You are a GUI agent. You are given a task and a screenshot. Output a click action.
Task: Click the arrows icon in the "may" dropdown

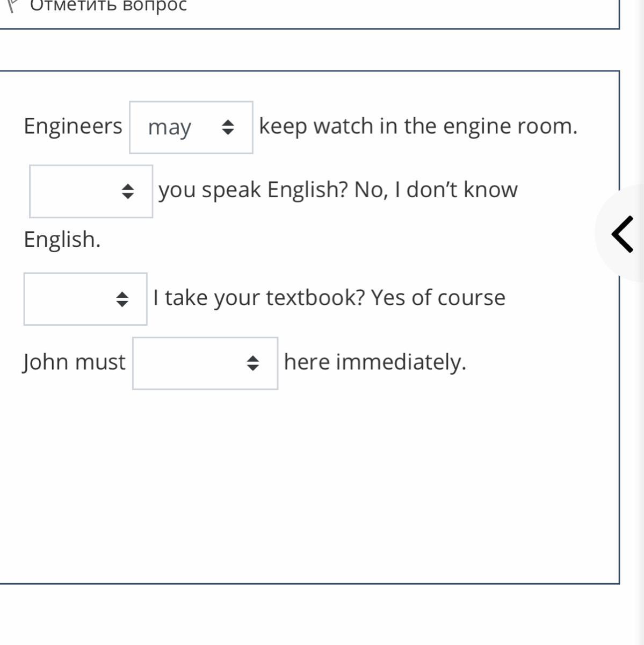point(228,127)
